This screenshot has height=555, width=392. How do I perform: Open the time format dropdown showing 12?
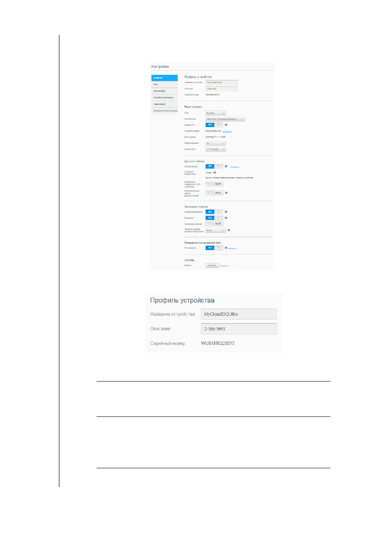(216, 143)
